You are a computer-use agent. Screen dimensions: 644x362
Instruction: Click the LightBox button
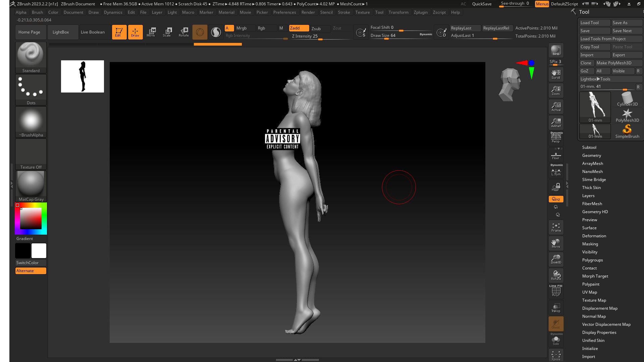point(63,32)
